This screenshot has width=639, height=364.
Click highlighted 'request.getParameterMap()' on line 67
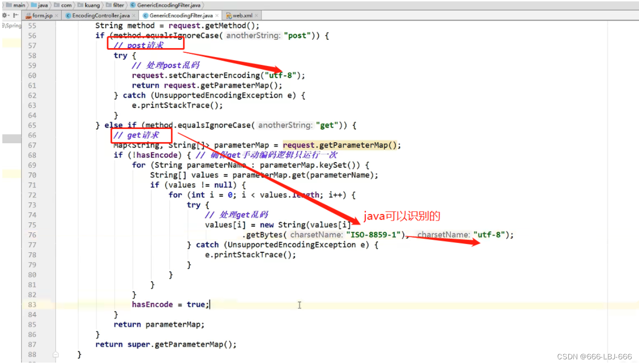(340, 145)
